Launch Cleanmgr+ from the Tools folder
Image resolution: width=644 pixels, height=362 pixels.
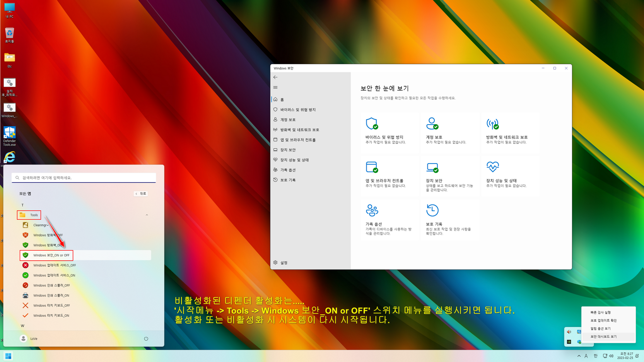coord(85,225)
